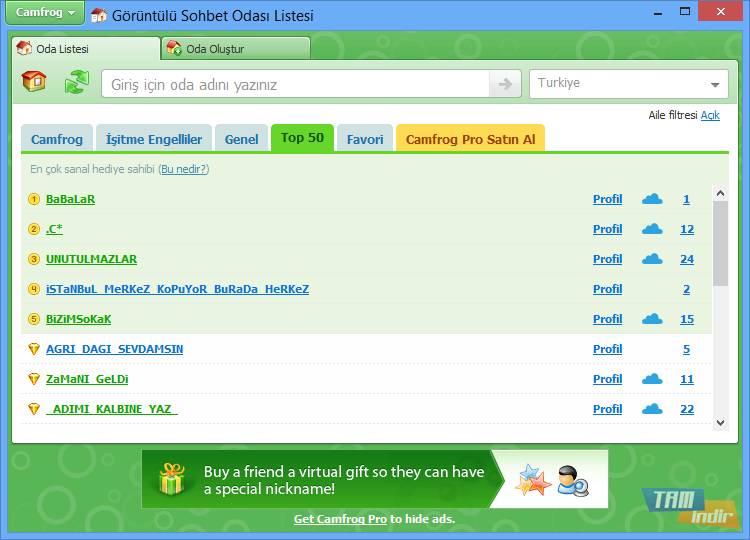Open the virtual gift ad banner
Viewport: 750px width, 540px height.
375,479
